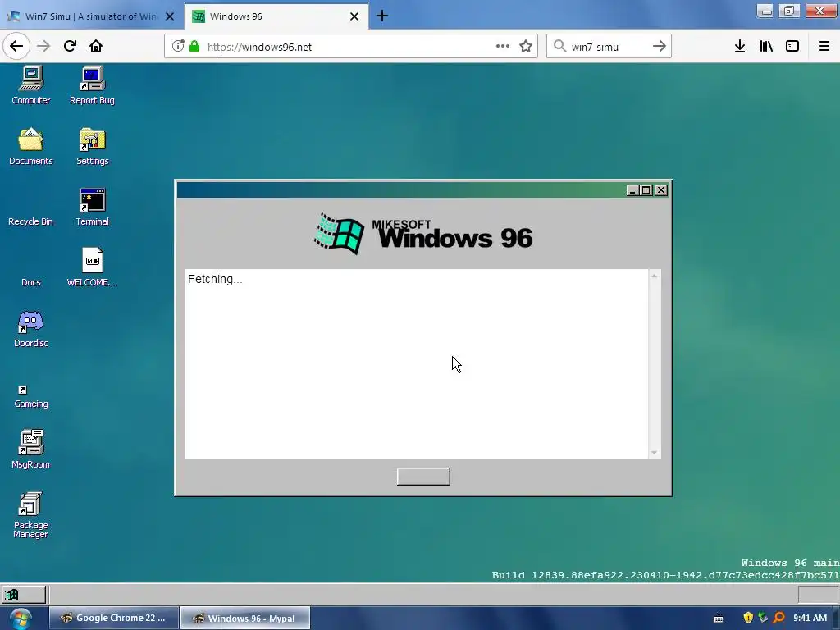The width and height of the screenshot is (840, 630).
Task: Click the dialog scrollbar down arrow
Action: [654, 453]
